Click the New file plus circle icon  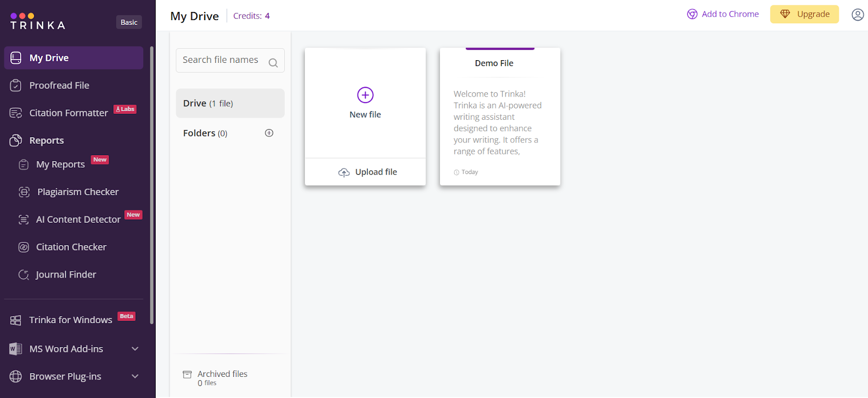click(x=365, y=95)
